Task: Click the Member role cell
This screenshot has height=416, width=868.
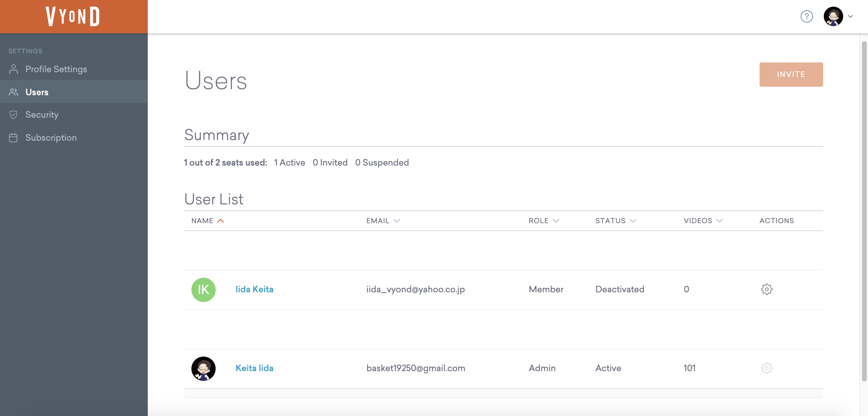Action: tap(546, 290)
